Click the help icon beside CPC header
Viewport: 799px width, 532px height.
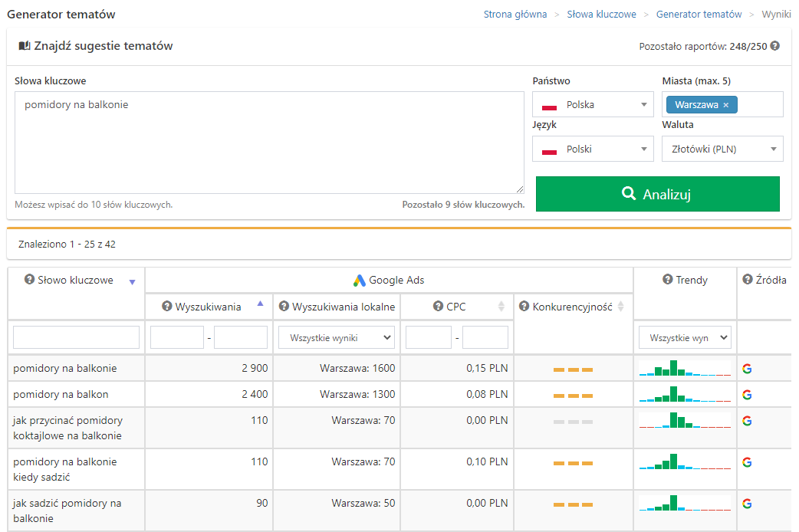(438, 307)
